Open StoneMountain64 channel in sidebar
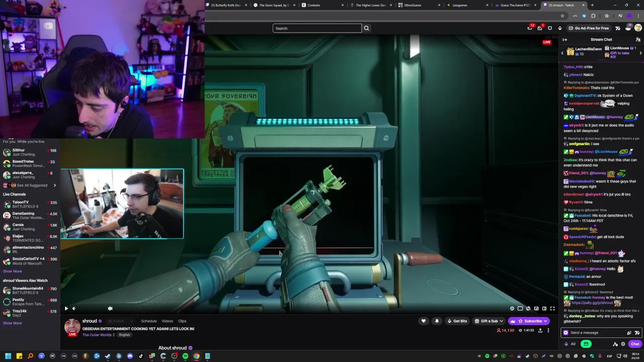The height and width of the screenshot is (362, 644). pyautogui.click(x=30, y=290)
